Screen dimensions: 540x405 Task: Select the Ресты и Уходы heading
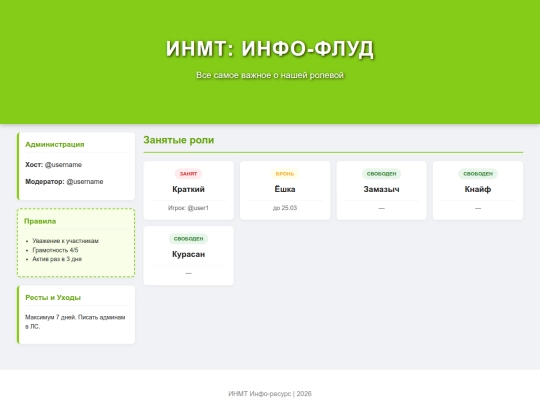[53, 298]
